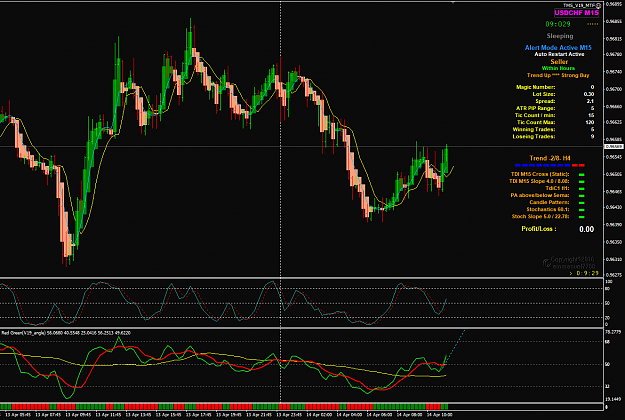This screenshot has width=625, height=420.
Task: Click the green indicator beside TDI M15 Cross
Action: click(x=582, y=175)
